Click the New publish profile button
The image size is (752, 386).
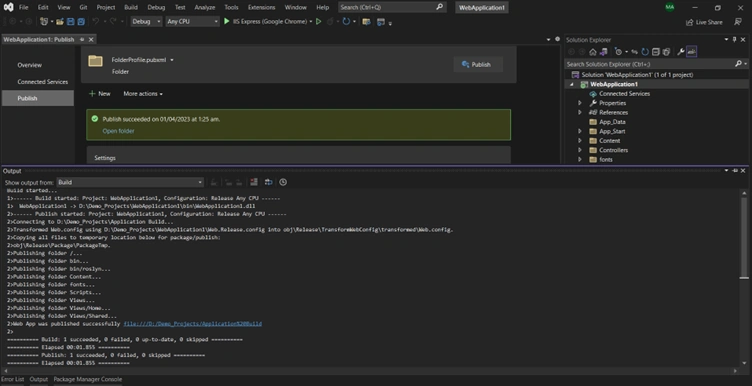click(x=100, y=94)
